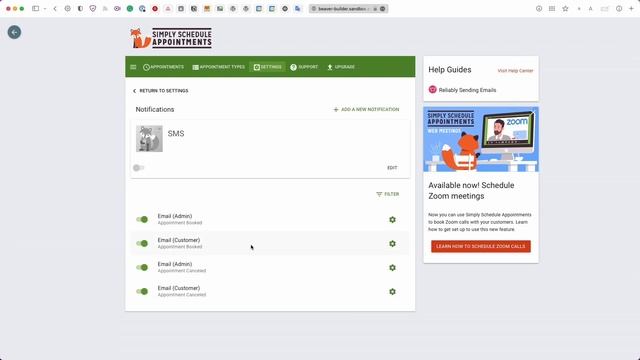Select the Settings tab

pyautogui.click(x=267, y=67)
